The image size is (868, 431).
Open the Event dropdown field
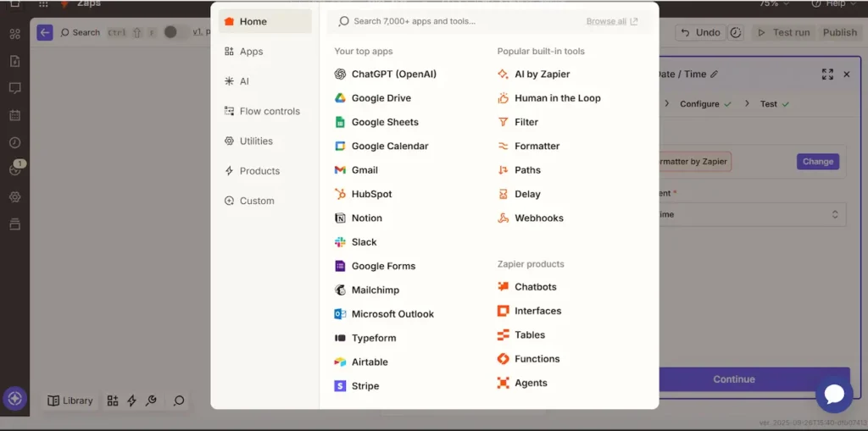[751, 215]
